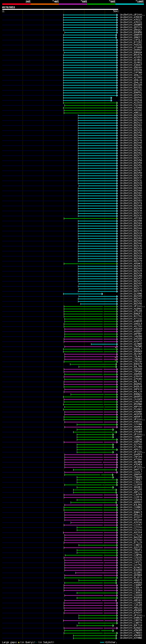Image resolution: width=146 pixels, height=644 pixels.
Task: Click the UniRef100_Q9SLZ0 label
Action: [x=131, y=90]
